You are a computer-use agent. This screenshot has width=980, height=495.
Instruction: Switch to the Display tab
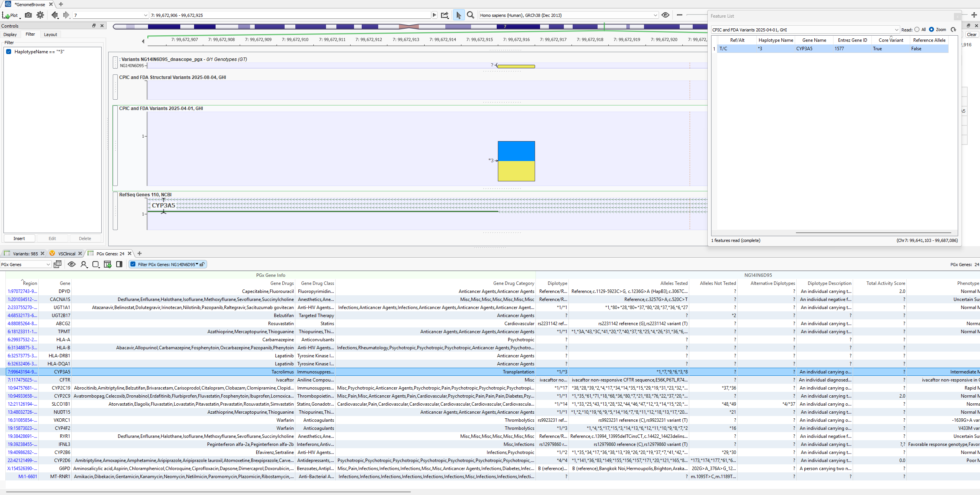point(10,35)
